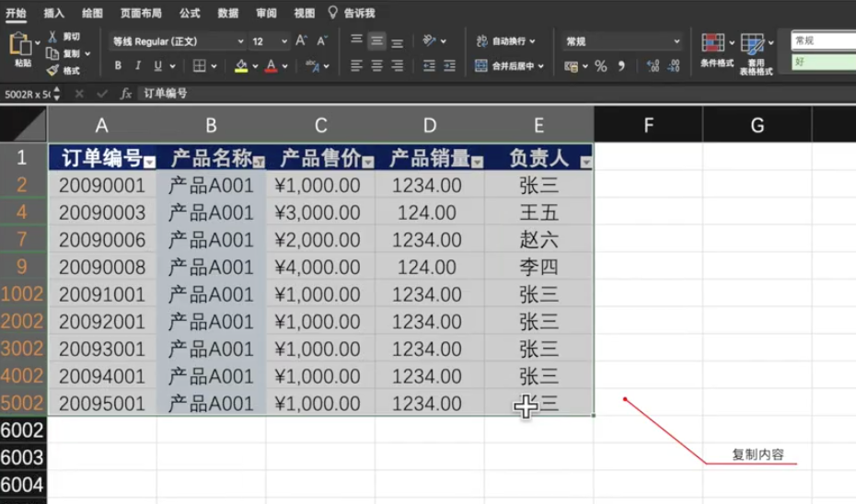Click the Cut (剪切) scissors icon

click(x=52, y=37)
